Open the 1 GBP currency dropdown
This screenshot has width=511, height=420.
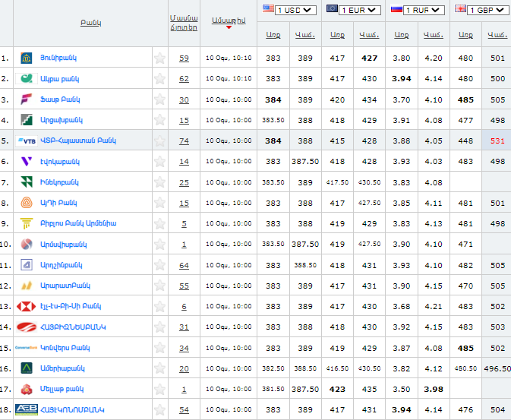click(488, 10)
